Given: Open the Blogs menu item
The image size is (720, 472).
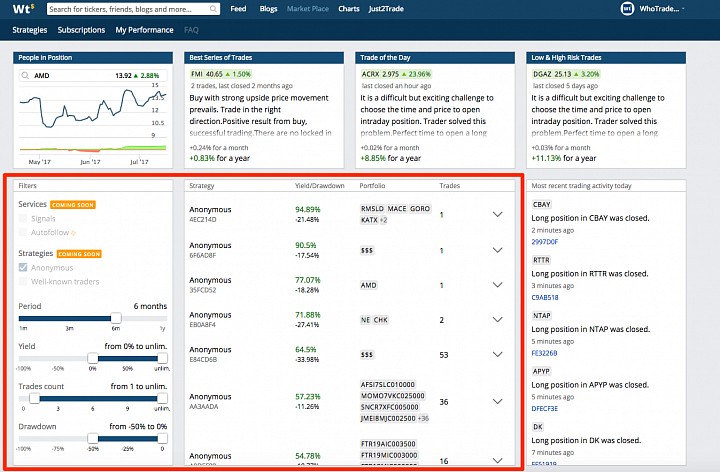Looking at the screenshot, I should click(x=268, y=9).
